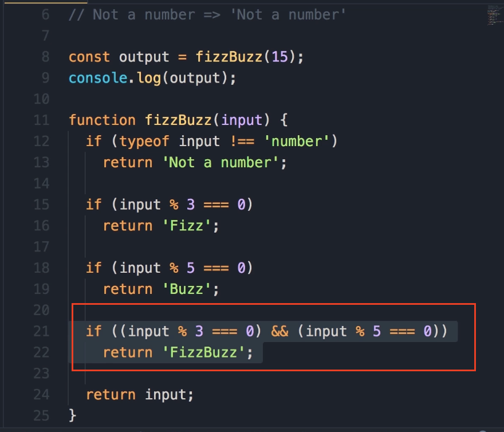Click the 'function' keyword on line 11
This screenshot has height=432, width=504.
click(102, 120)
